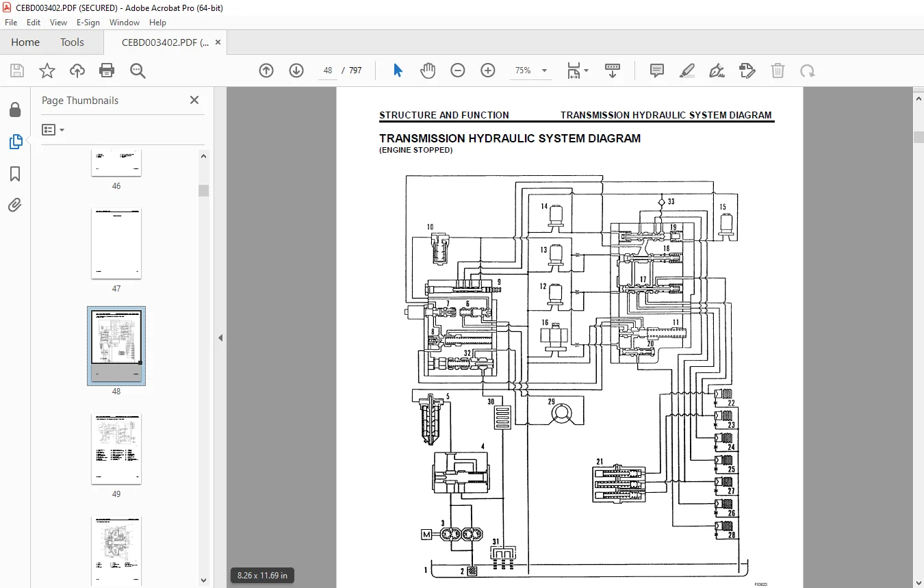Bookmark the file with the star icon

tap(47, 71)
